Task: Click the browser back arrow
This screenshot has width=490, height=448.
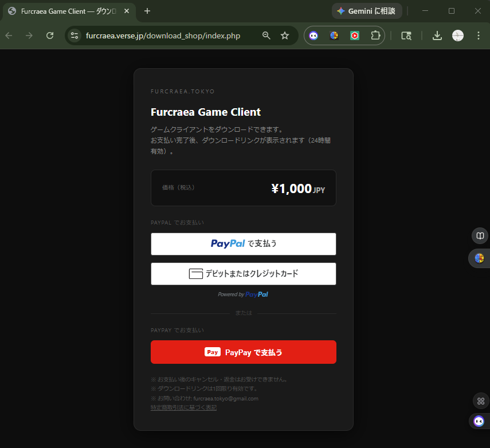Action: pyautogui.click(x=9, y=36)
